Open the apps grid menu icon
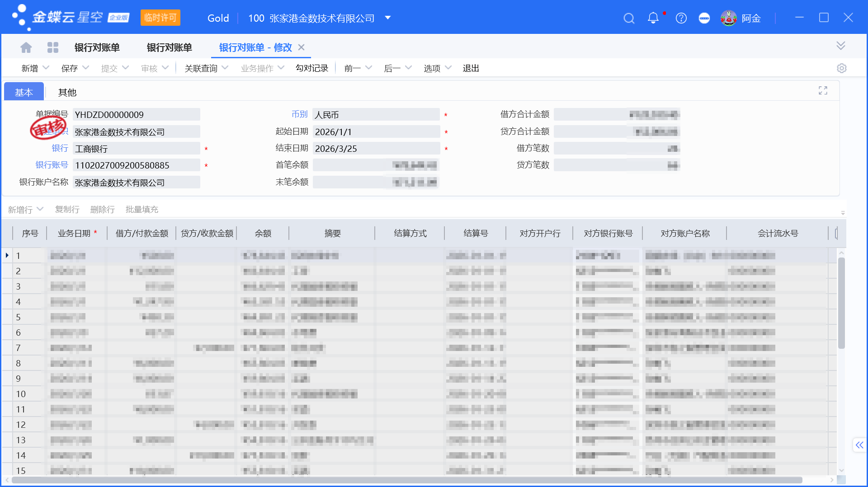Image resolution: width=868 pixels, height=487 pixels. pyautogui.click(x=53, y=47)
